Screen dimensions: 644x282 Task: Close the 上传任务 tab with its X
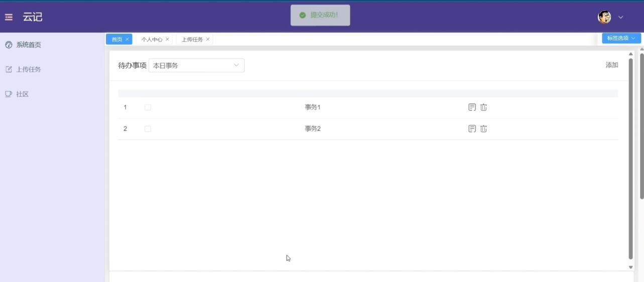click(208, 39)
